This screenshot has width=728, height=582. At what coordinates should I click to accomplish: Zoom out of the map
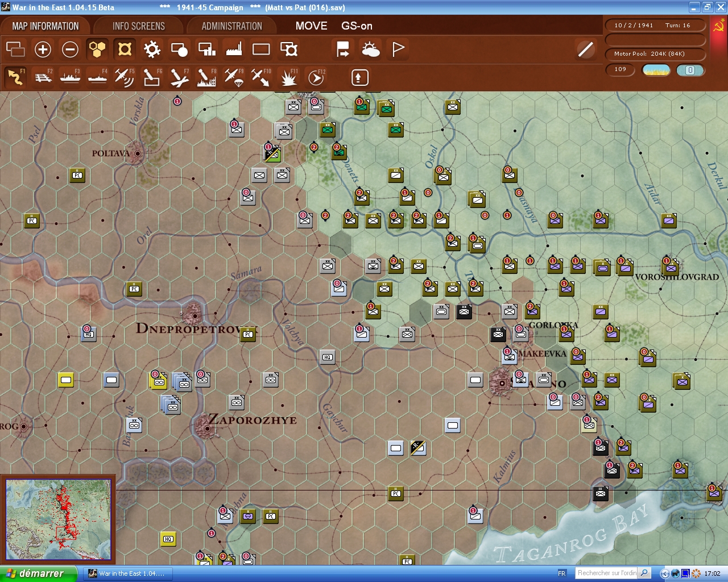pyautogui.click(x=70, y=49)
